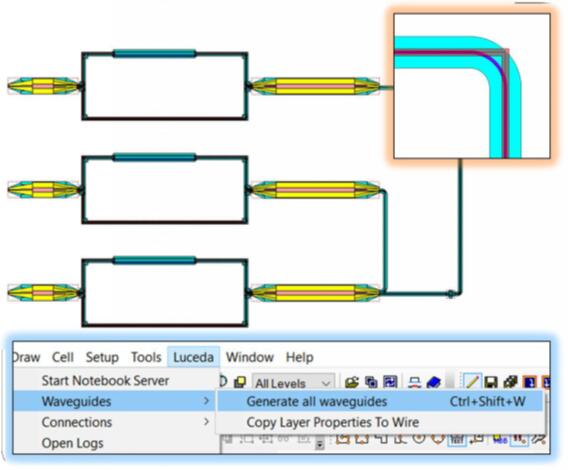The width and height of the screenshot is (568, 470).
Task: Click the green open-folder toolbar icon
Action: 351,382
